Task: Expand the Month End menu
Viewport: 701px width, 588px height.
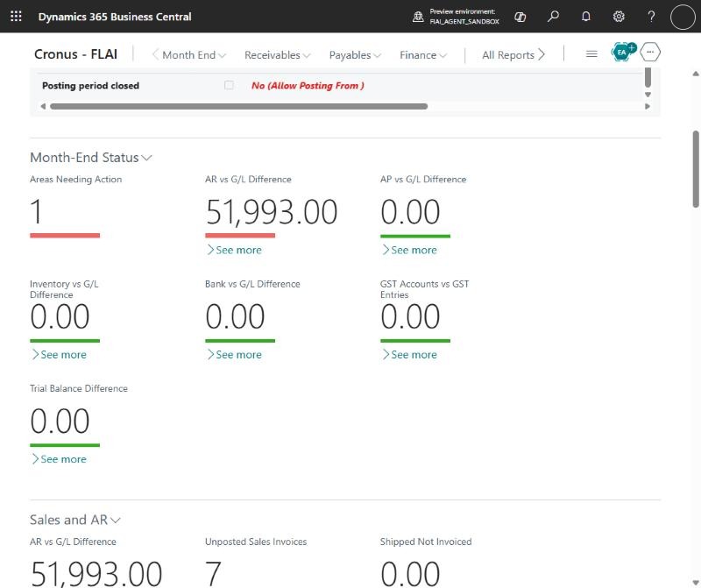Action: (194, 55)
